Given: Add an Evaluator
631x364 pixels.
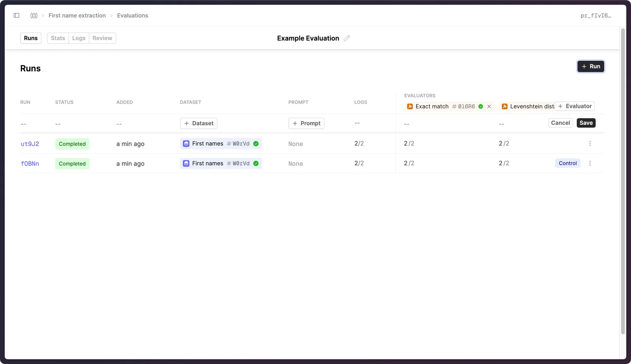Looking at the screenshot, I should pos(575,106).
